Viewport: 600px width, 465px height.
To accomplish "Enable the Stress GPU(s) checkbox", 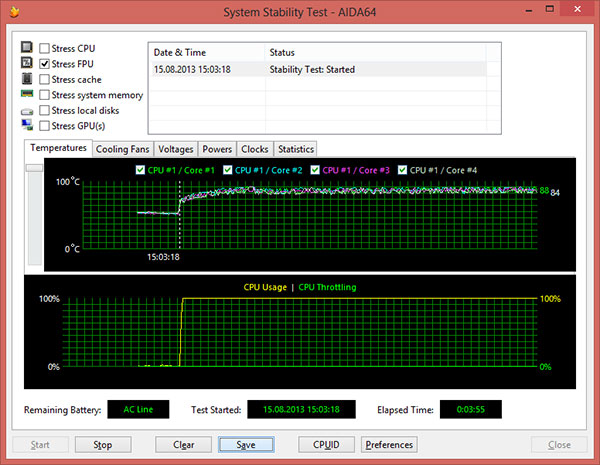I will point(44,126).
